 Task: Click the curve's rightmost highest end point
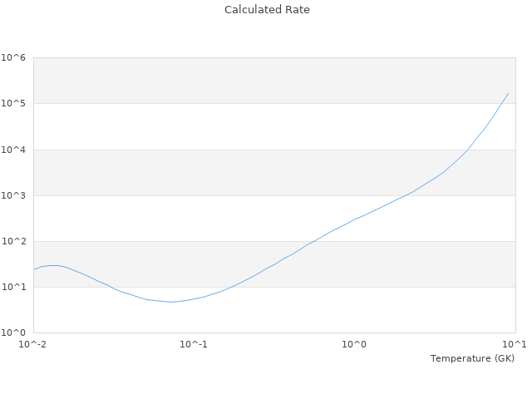[508, 93]
